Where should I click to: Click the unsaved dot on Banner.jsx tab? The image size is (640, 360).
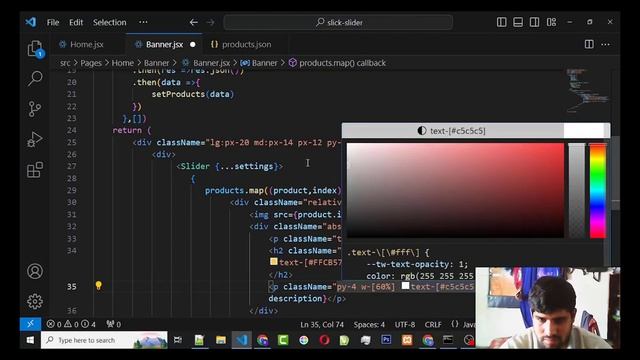(x=193, y=44)
